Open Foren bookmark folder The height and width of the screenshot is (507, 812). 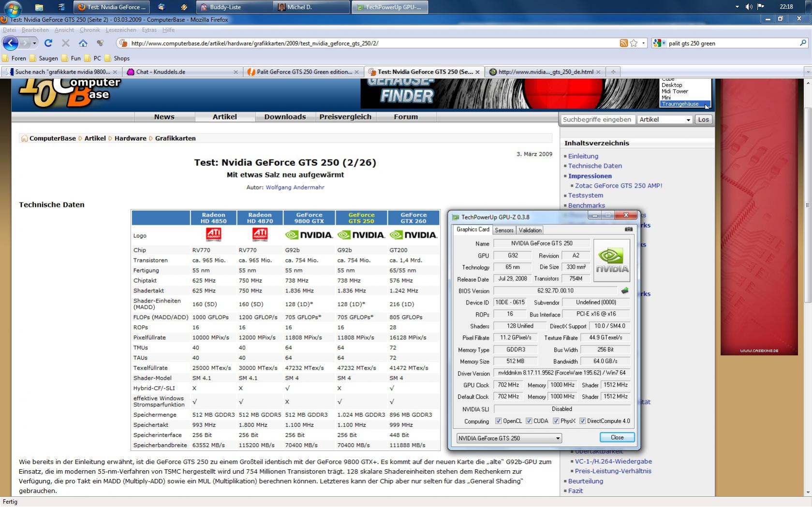[x=14, y=58]
